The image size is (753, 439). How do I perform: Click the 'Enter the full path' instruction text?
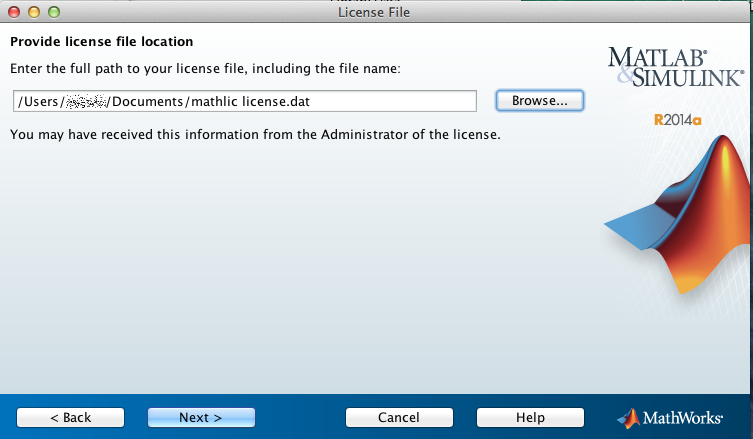click(206, 69)
